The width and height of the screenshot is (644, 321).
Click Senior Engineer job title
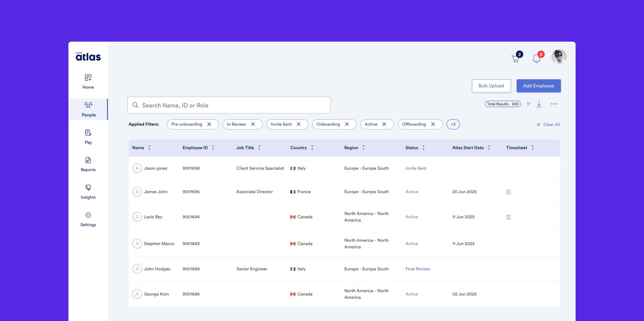tap(252, 269)
